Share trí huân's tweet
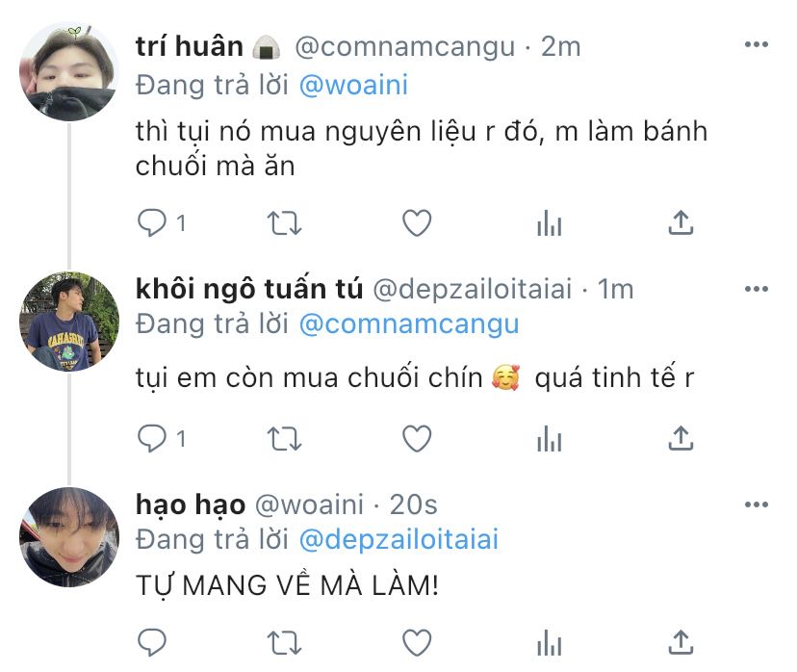 [681, 223]
